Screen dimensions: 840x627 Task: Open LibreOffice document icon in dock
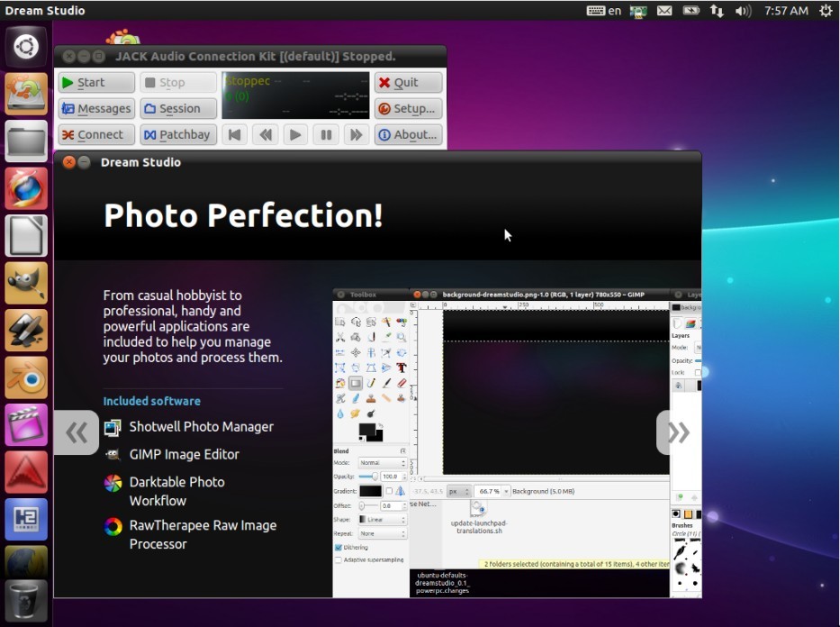point(26,236)
